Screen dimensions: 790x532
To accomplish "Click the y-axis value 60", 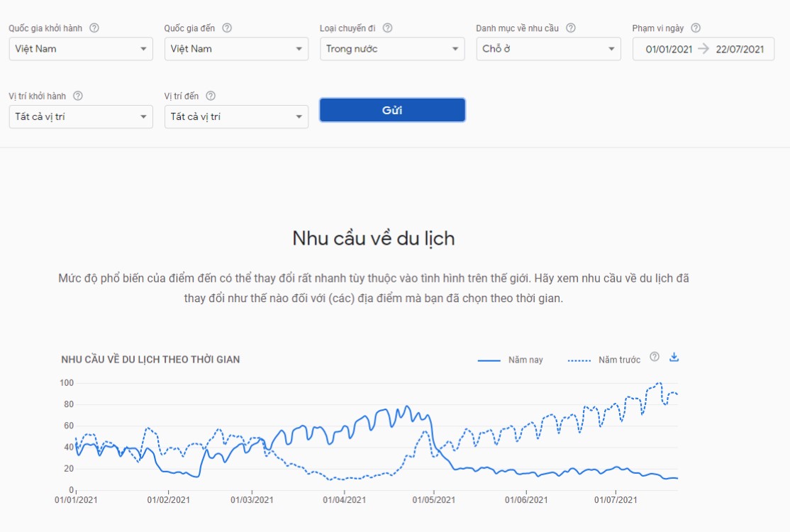I will click(x=69, y=426).
